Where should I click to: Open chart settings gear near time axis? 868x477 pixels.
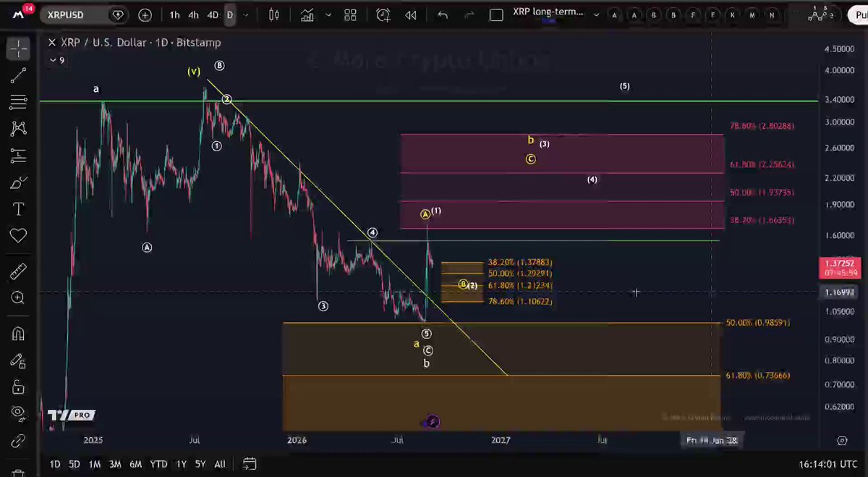click(x=841, y=440)
